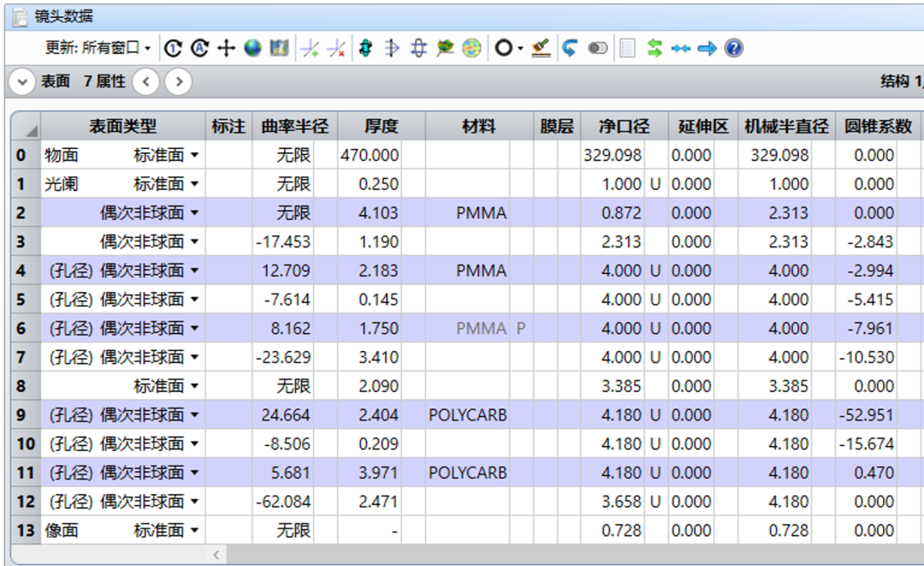
Task: Click the document page icon in the toolbar
Action: click(628, 48)
